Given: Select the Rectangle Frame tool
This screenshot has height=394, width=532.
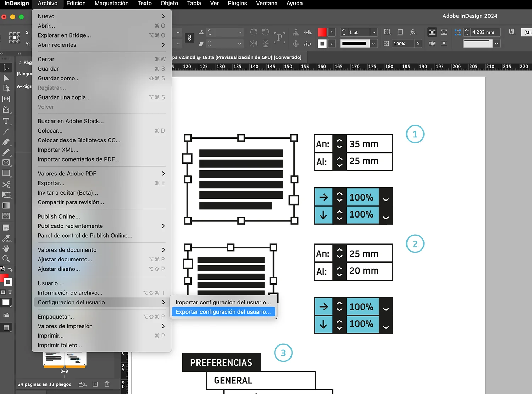Looking at the screenshot, I should point(6,163).
